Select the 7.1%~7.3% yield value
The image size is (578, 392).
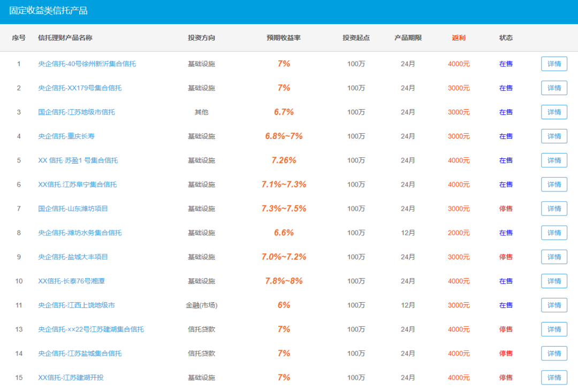(x=284, y=185)
